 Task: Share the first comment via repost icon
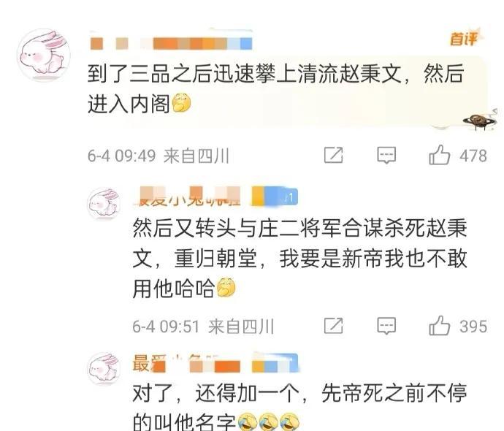coord(333,156)
